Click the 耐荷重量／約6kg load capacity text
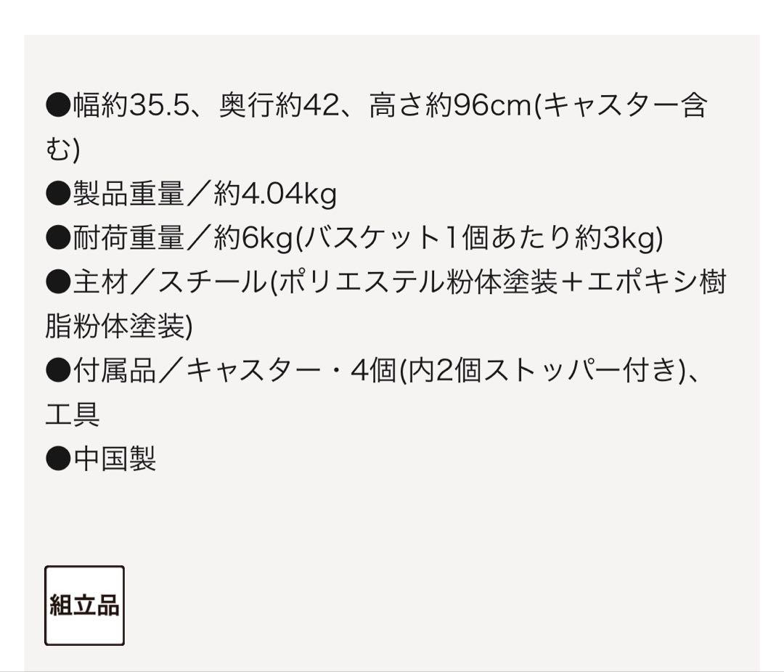Image resolution: width=784 pixels, height=672 pixels. 183,239
